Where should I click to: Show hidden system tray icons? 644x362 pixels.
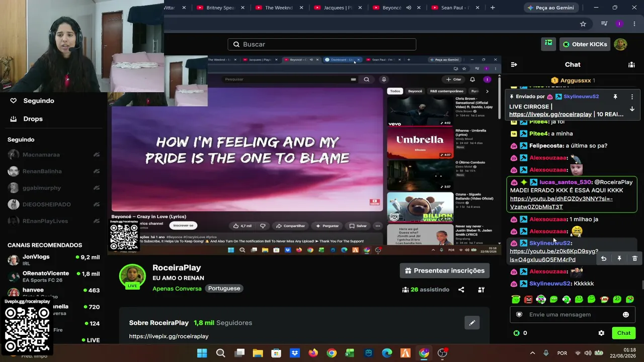532,353
